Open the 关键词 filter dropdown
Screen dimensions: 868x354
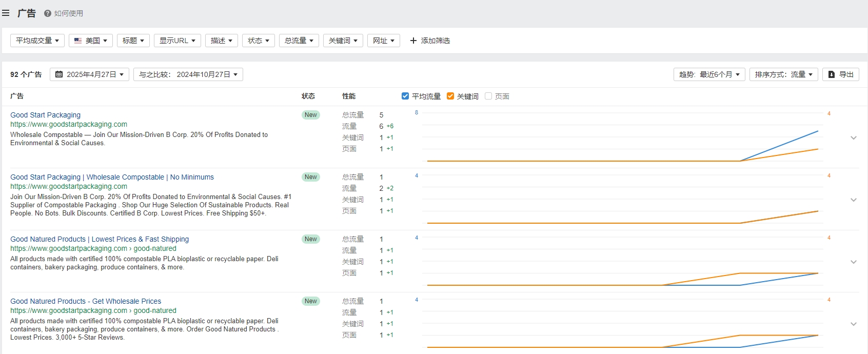pos(343,41)
